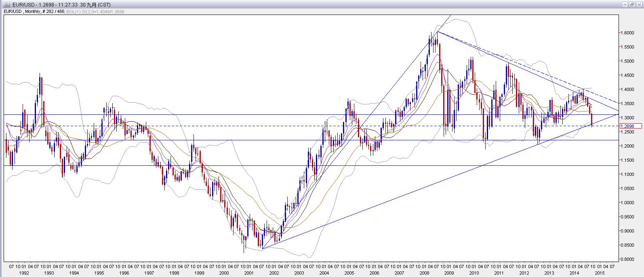The height and width of the screenshot is (277, 644).
Task: Click the 2015 year label on time axis
Action: pos(600,273)
